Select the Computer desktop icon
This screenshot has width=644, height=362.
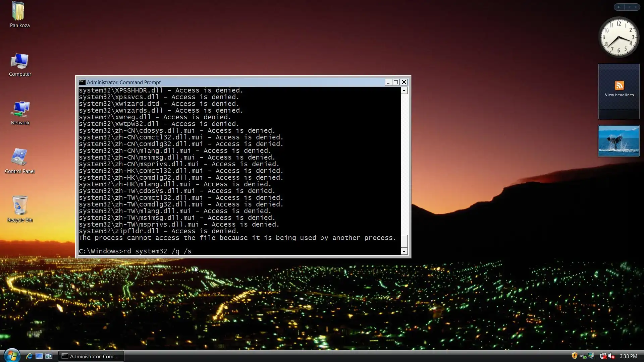point(20,62)
